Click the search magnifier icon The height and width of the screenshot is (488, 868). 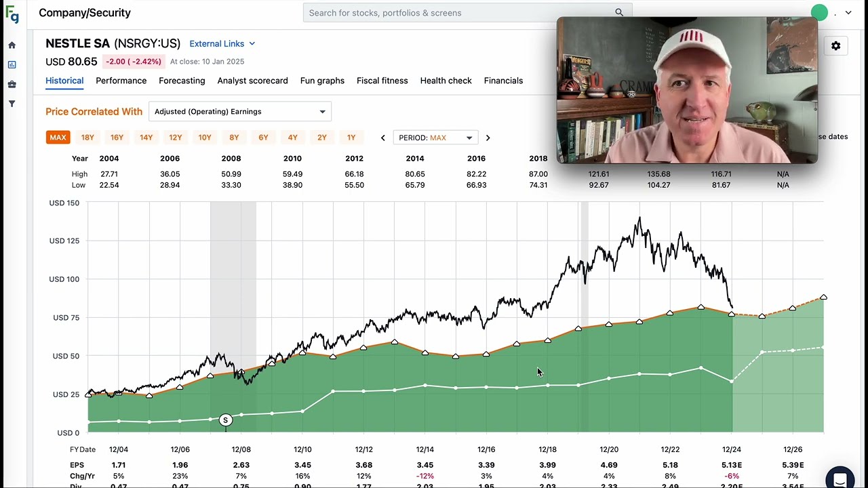(619, 13)
